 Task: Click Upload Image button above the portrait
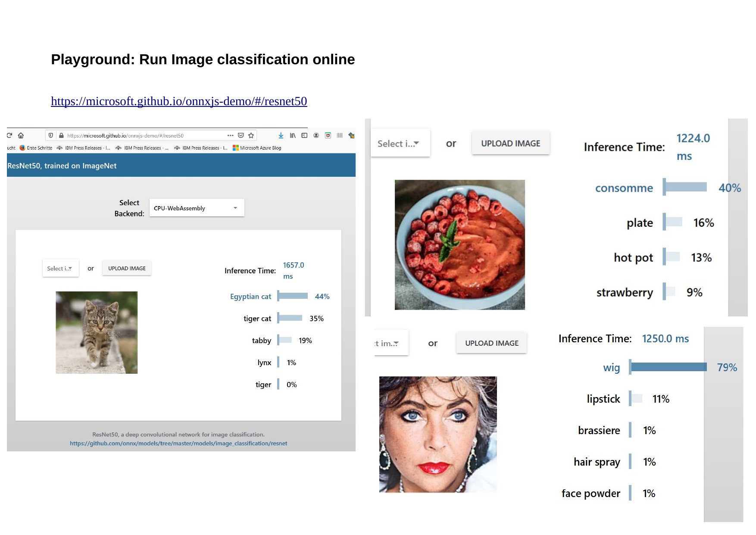[491, 343]
